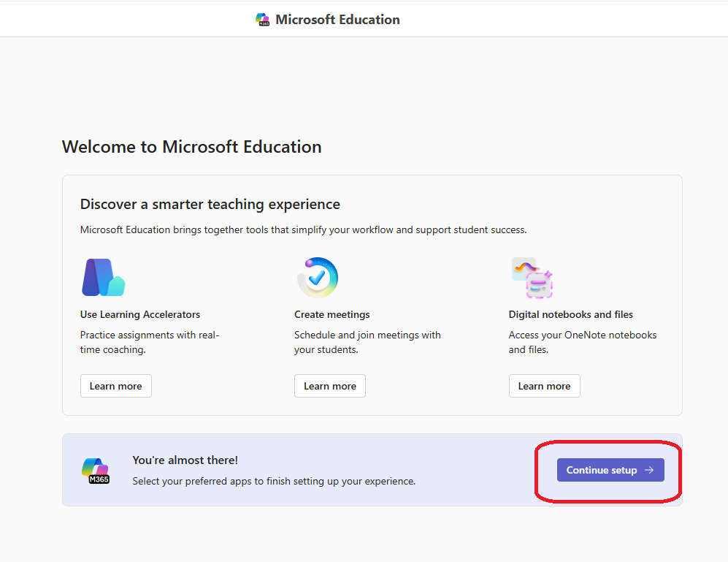
Task: Click the You're almost there! text
Action: pos(185,460)
